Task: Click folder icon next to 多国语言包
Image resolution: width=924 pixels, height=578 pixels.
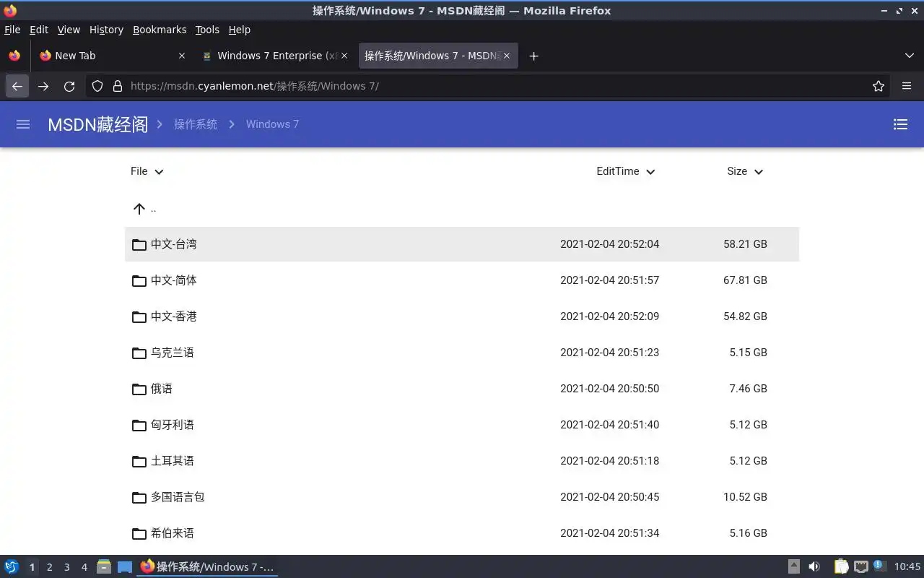Action: click(139, 497)
